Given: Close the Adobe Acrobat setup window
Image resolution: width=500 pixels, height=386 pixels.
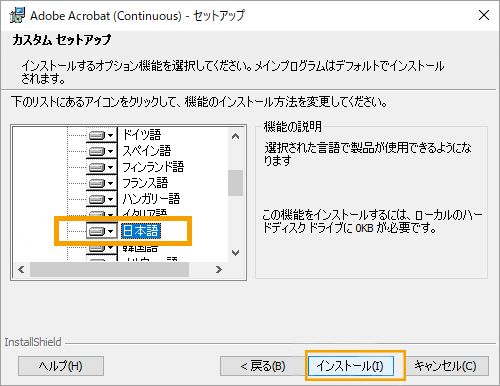Looking at the screenshot, I should click(484, 15).
